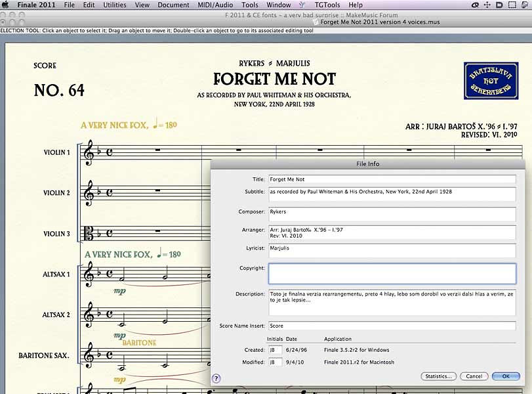Click the dashed selection rectangle menu bar icon
The width and height of the screenshot is (532, 394).
click(x=512, y=5)
